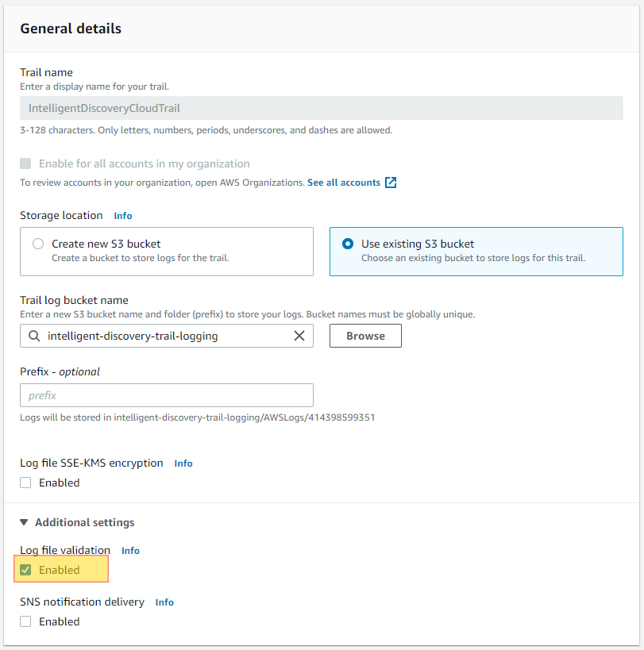This screenshot has width=644, height=650.
Task: Collapse Additional settings using the triangle icon
Action: 24,522
